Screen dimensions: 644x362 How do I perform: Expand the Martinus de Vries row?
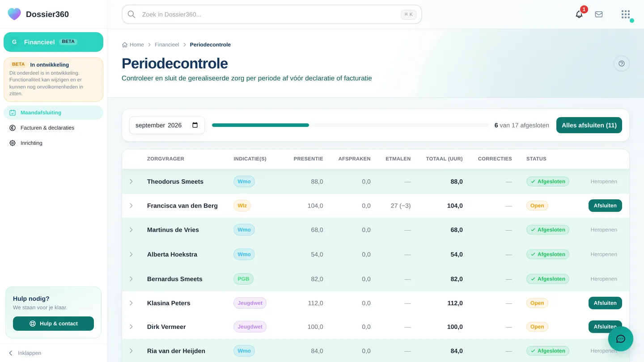[131, 230]
